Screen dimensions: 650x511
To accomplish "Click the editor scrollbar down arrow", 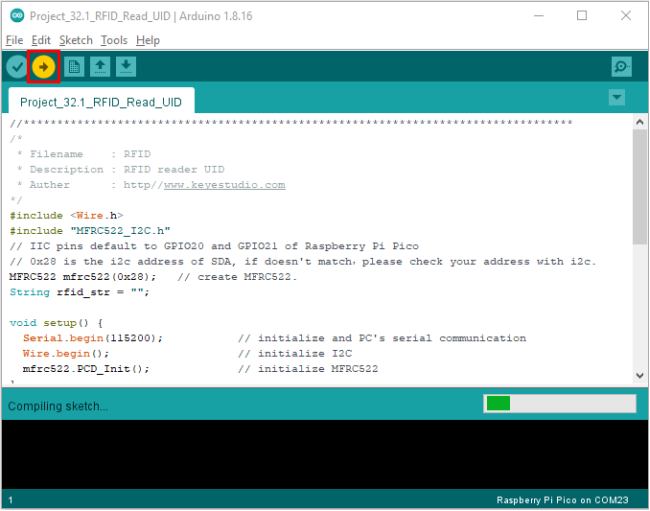I will (x=640, y=375).
